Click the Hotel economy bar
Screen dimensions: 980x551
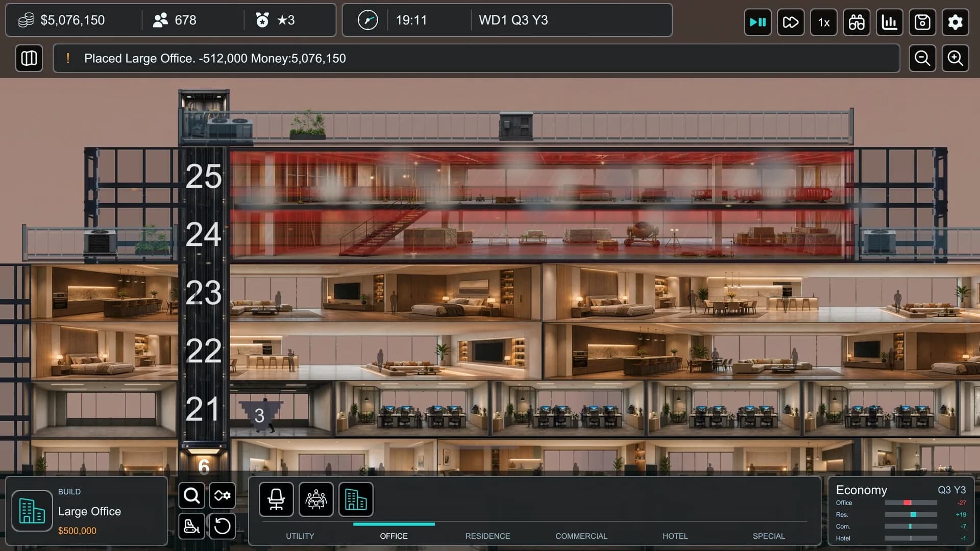[911, 538]
